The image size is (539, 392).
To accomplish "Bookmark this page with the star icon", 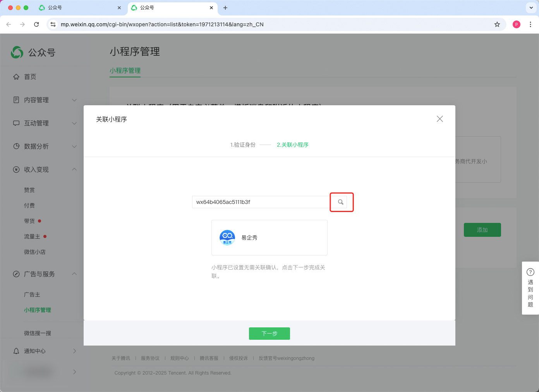I will coord(497,24).
